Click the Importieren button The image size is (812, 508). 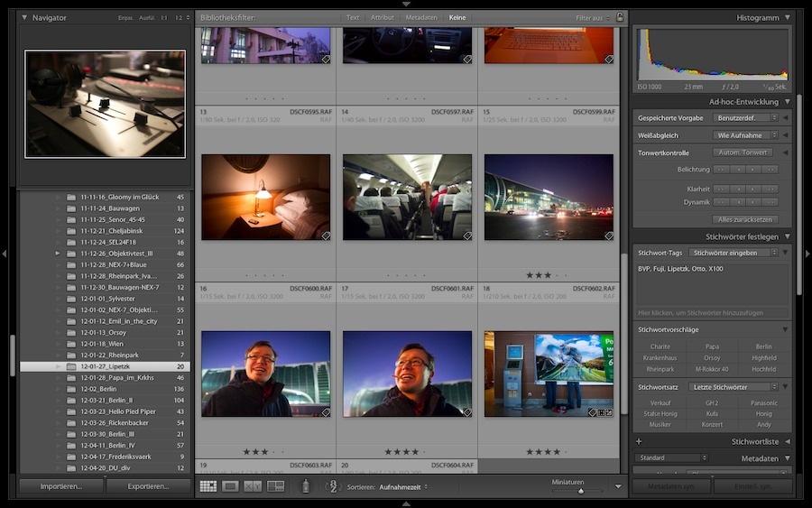60,486
